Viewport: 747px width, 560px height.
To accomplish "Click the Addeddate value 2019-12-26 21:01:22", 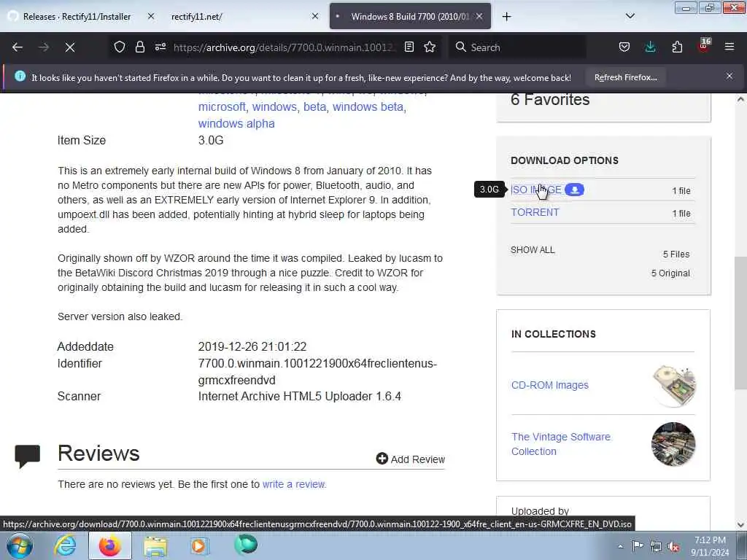I will pos(252,346).
